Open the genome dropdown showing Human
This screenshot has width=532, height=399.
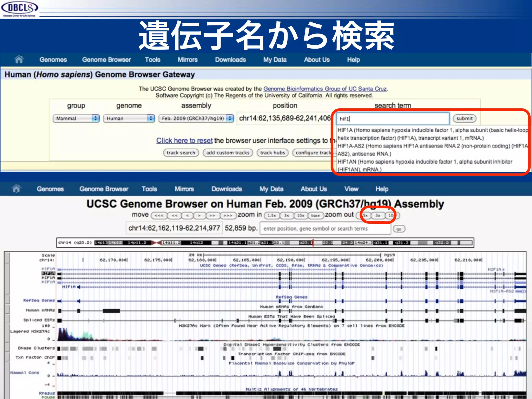pos(129,118)
